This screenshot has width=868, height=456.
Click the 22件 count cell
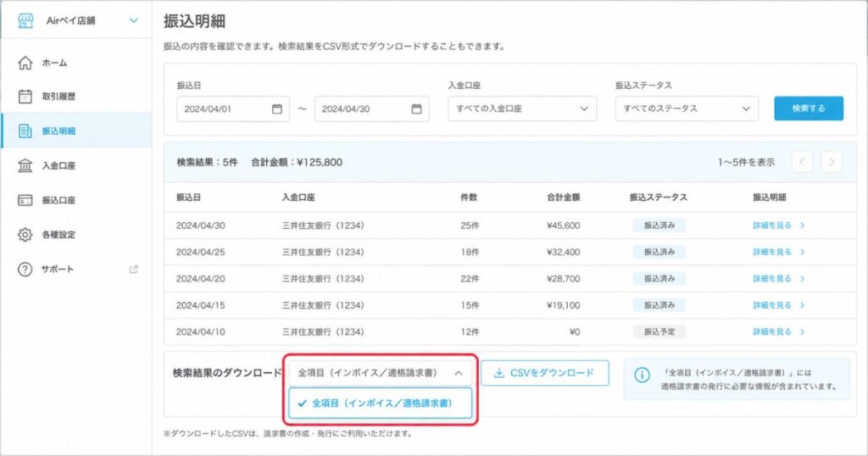[x=470, y=278]
